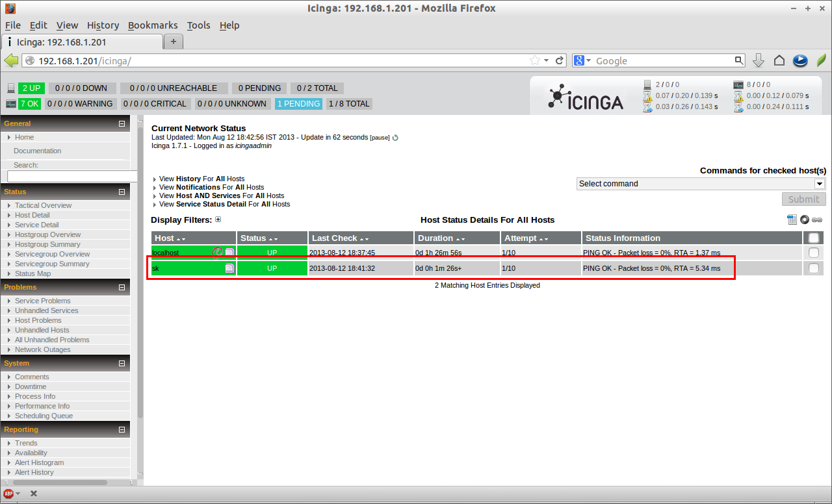Pause the page auto-update
This screenshot has height=504, width=832.
pos(380,138)
